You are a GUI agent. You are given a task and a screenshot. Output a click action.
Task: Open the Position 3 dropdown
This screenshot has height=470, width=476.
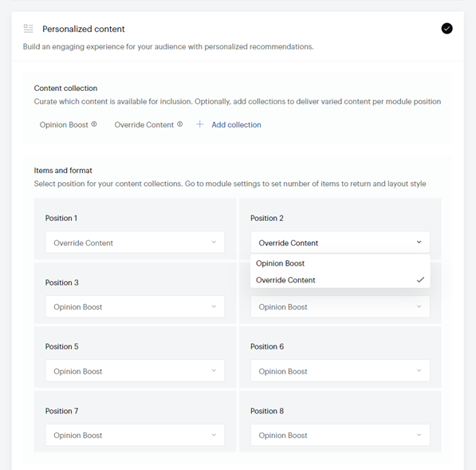(135, 306)
